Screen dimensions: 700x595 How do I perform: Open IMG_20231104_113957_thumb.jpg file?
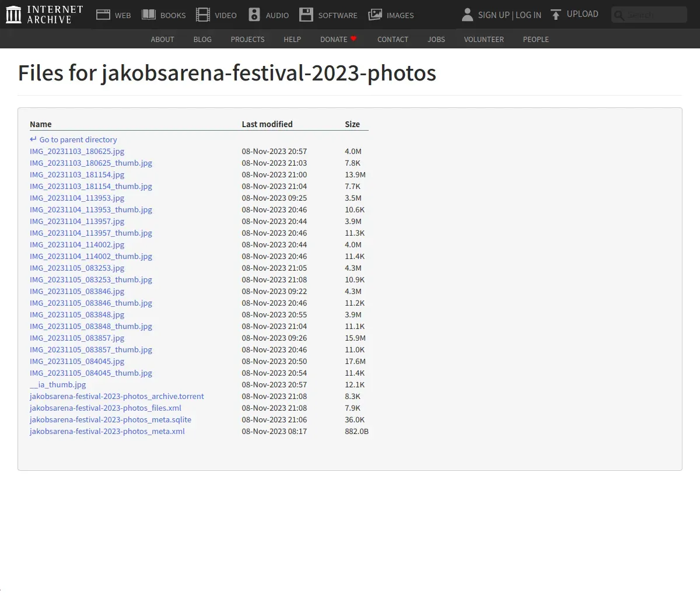pyautogui.click(x=91, y=233)
